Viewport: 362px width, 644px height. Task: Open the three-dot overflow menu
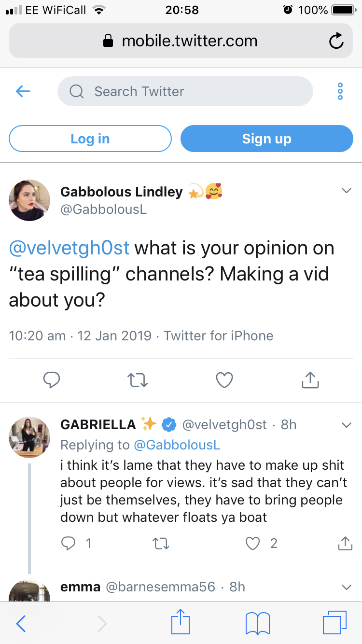(340, 91)
